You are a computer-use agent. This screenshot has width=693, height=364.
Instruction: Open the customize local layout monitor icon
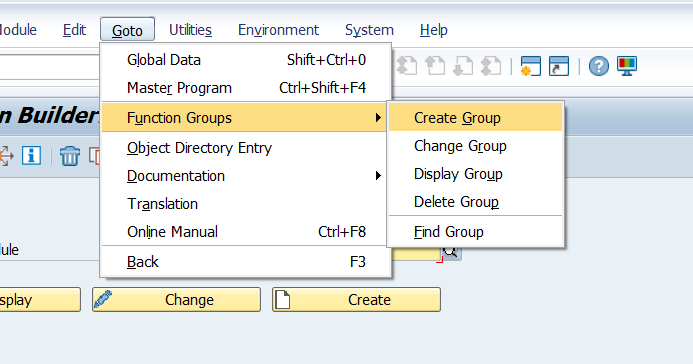(627, 66)
